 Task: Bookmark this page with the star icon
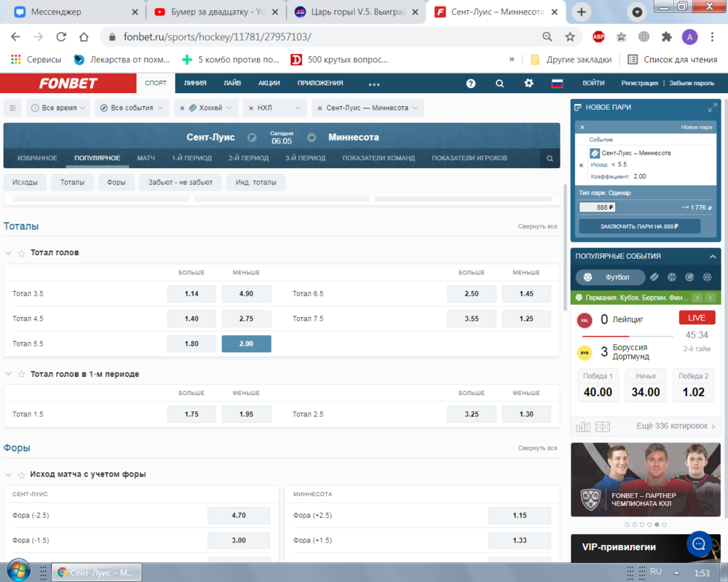(x=570, y=36)
